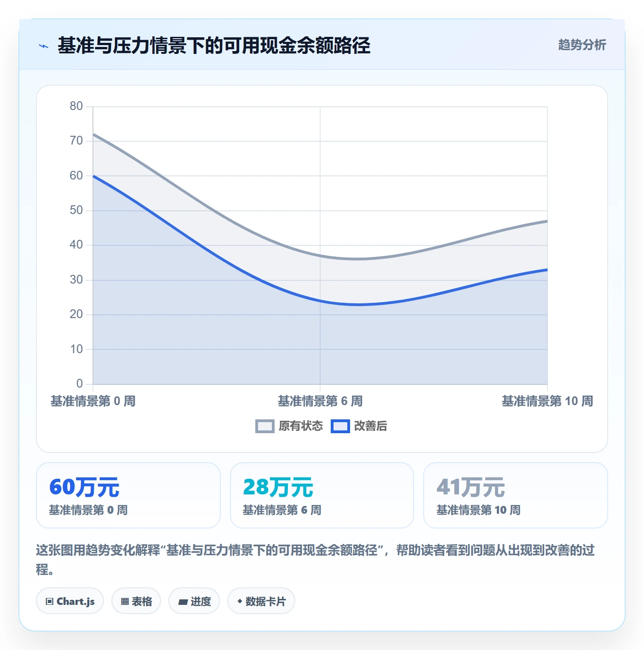Screen dimensions: 644x650
Task: Click the 60万元 value in first card
Action: 84,487
